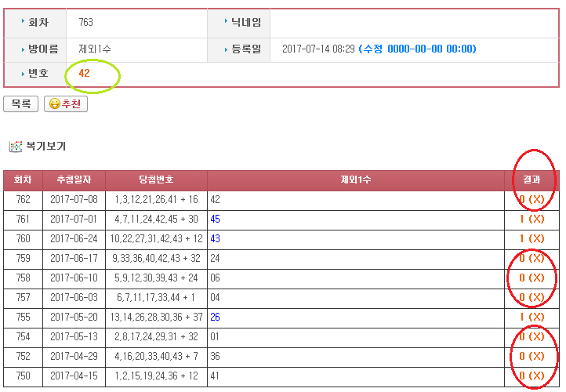
Task: Click the 추첨일자 column header
Action: [x=74, y=180]
